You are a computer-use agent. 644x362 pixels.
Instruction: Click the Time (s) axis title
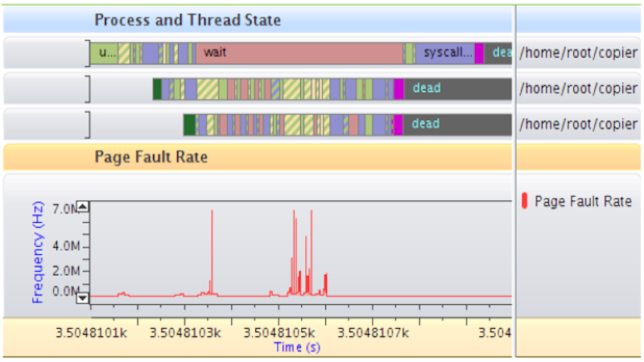click(297, 348)
